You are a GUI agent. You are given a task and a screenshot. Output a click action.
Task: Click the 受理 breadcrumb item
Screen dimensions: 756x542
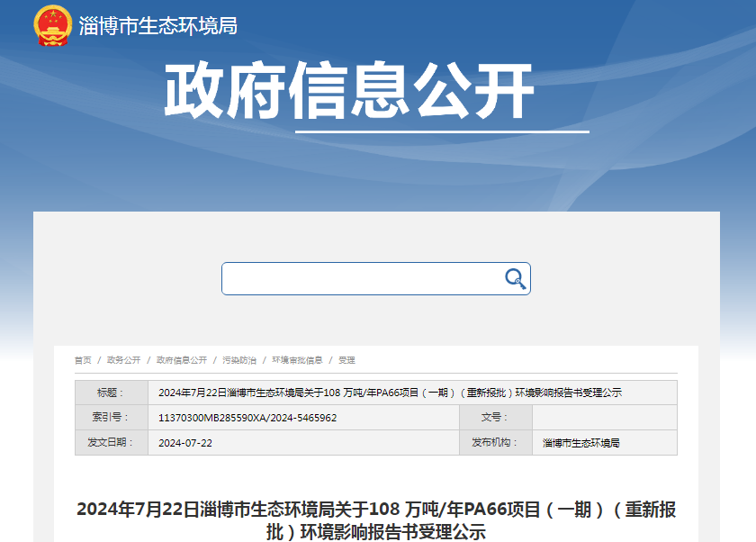[x=346, y=360]
